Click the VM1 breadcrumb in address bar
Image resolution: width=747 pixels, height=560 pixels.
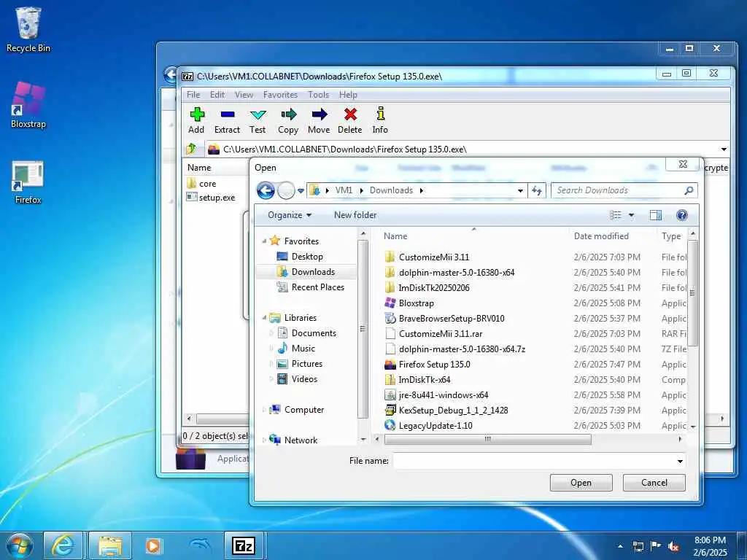pyautogui.click(x=344, y=190)
